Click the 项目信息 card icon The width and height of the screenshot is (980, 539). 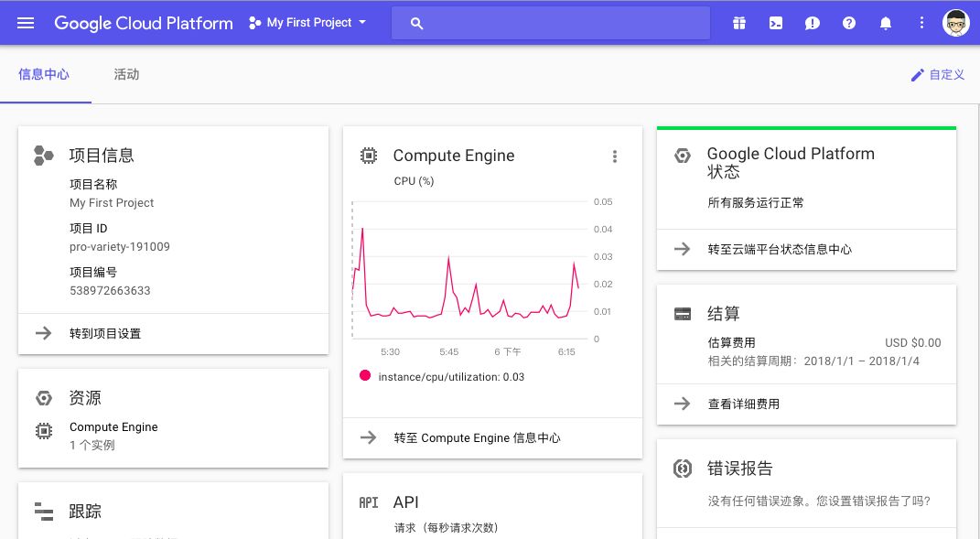click(x=43, y=155)
